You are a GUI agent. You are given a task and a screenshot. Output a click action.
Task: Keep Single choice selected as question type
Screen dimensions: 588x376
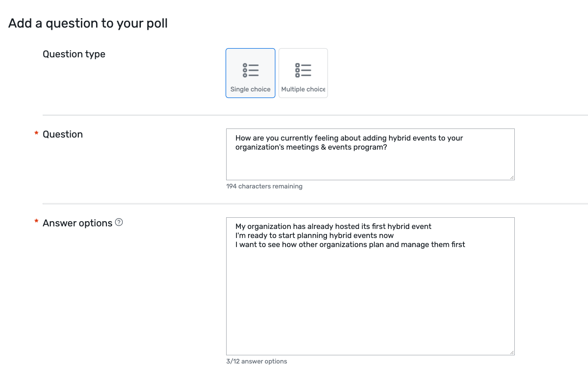(250, 73)
